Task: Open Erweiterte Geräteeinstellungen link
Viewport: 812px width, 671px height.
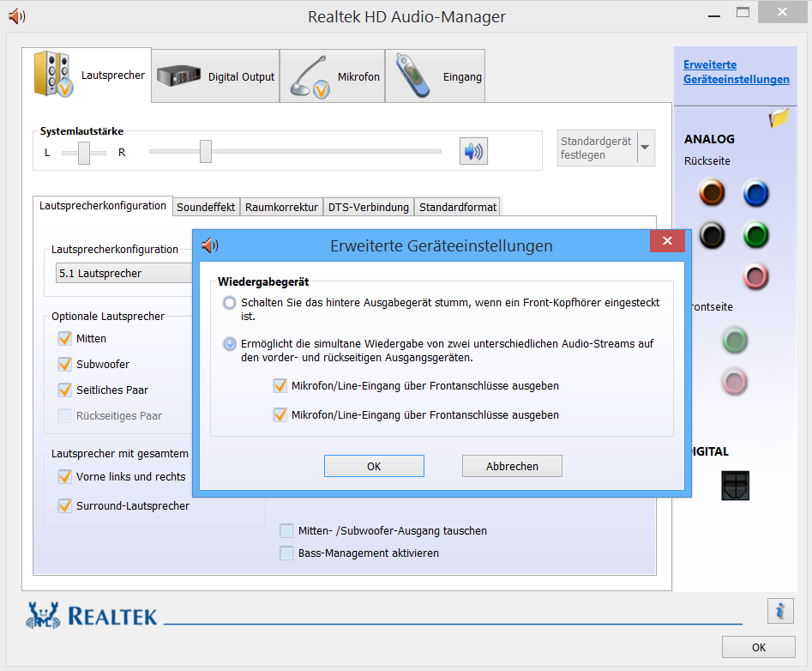Action: (736, 72)
